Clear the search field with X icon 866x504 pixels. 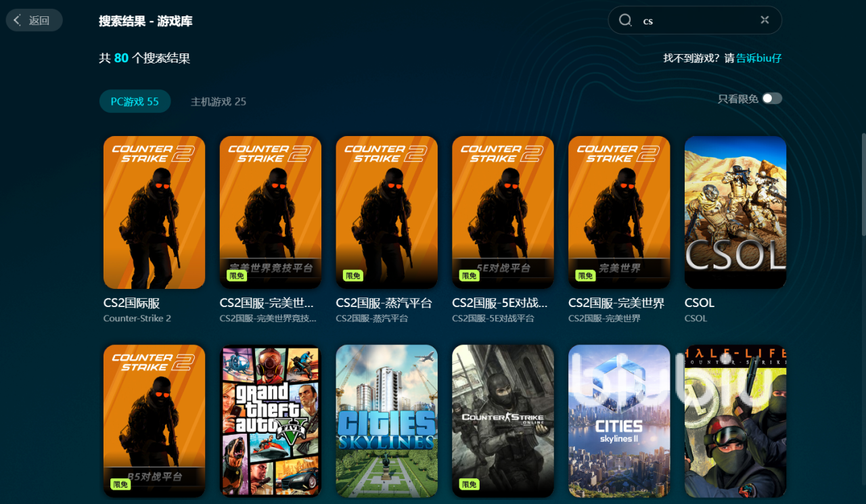pyautogui.click(x=765, y=20)
